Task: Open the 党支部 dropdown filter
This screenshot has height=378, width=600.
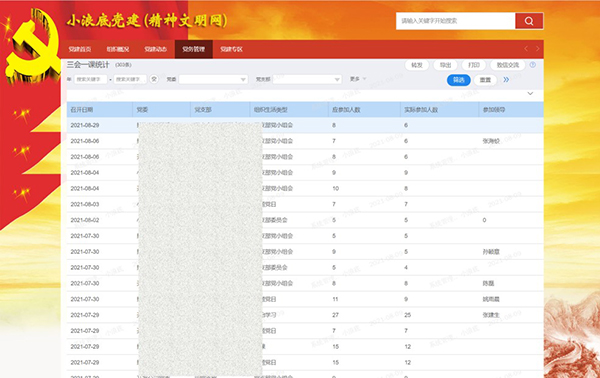Action: tap(307, 79)
